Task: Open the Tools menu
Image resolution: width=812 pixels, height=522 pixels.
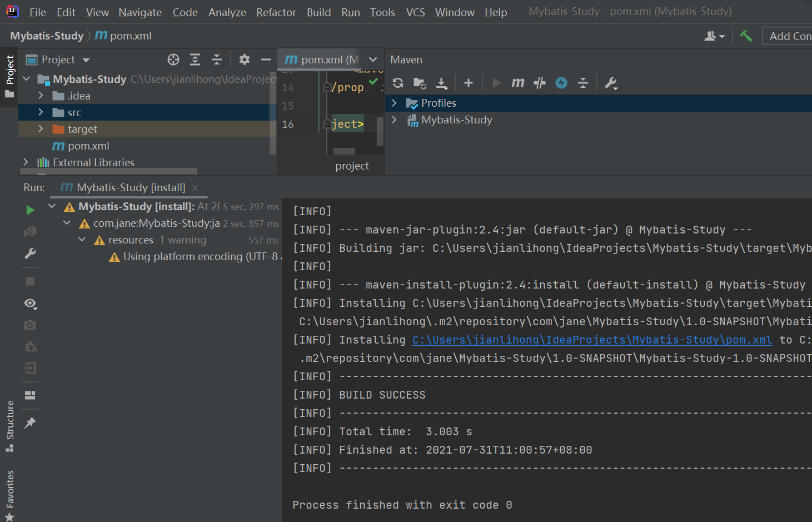Action: tap(382, 12)
